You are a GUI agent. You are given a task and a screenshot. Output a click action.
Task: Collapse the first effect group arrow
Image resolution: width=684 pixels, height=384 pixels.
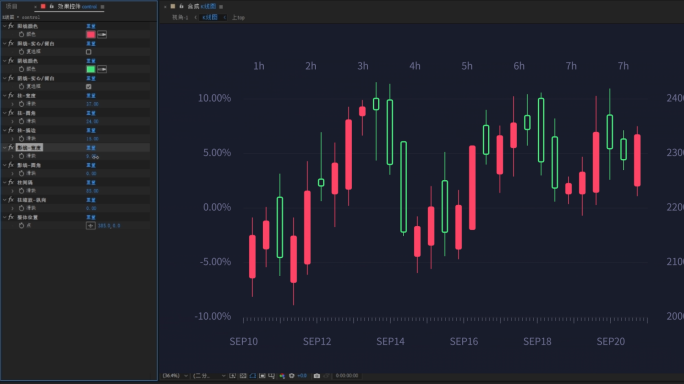point(4,26)
